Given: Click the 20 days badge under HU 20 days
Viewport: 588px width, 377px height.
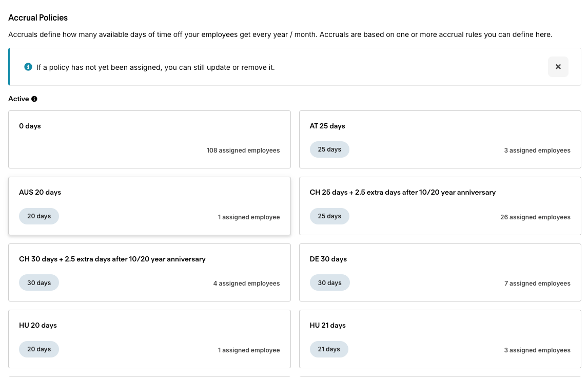Looking at the screenshot, I should click(x=39, y=349).
